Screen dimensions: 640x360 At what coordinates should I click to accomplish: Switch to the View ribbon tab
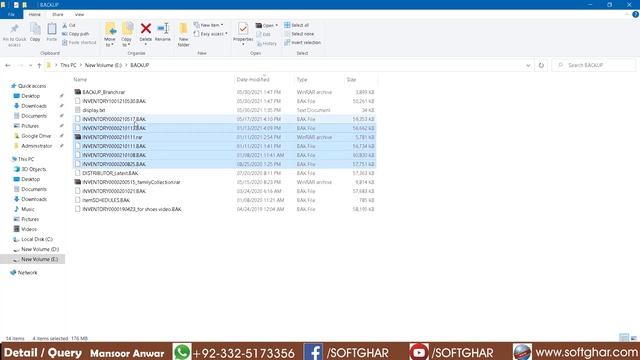pyautogui.click(x=79, y=14)
